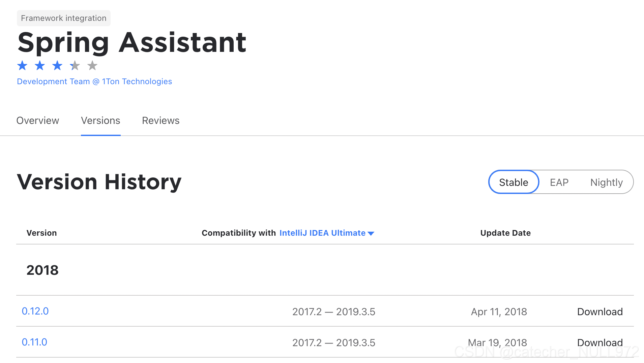Click the fourth rating star
The width and height of the screenshot is (644, 363).
[75, 65]
